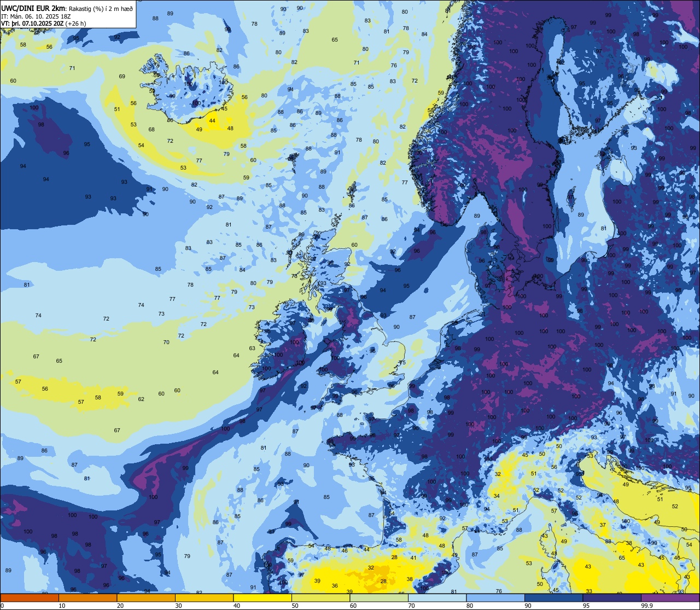Viewport: 700px width, 610px height.
Task: Click the orange 10–20 legend swatch
Action: coord(87,598)
